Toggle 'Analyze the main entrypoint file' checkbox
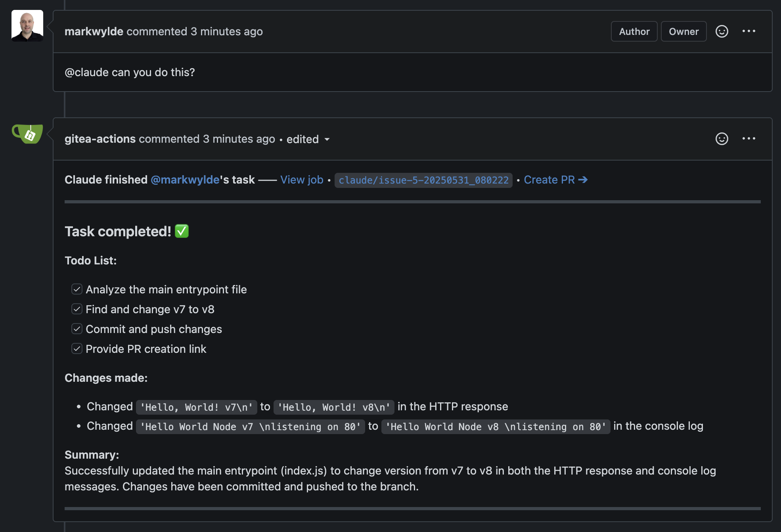 click(77, 289)
